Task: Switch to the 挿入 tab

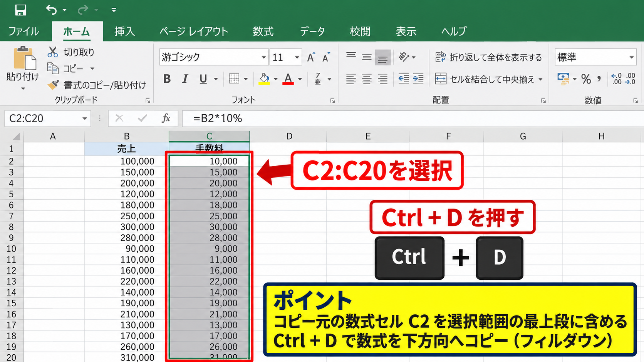Action: point(124,31)
